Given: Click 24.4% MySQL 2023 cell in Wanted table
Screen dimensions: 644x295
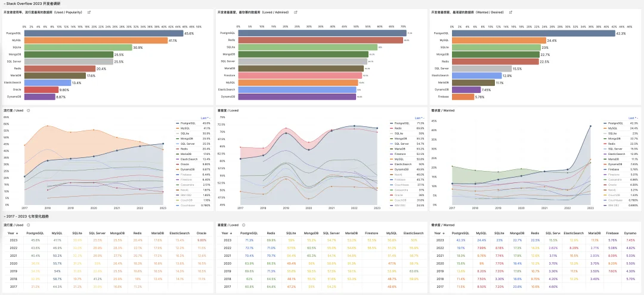Looking at the screenshot, I should point(481,240).
